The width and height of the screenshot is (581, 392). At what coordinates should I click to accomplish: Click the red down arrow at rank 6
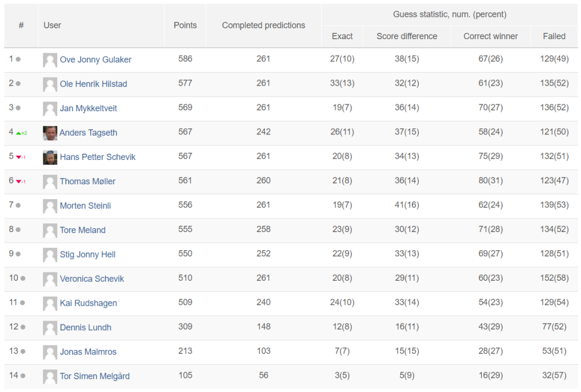pyautogui.click(x=19, y=182)
